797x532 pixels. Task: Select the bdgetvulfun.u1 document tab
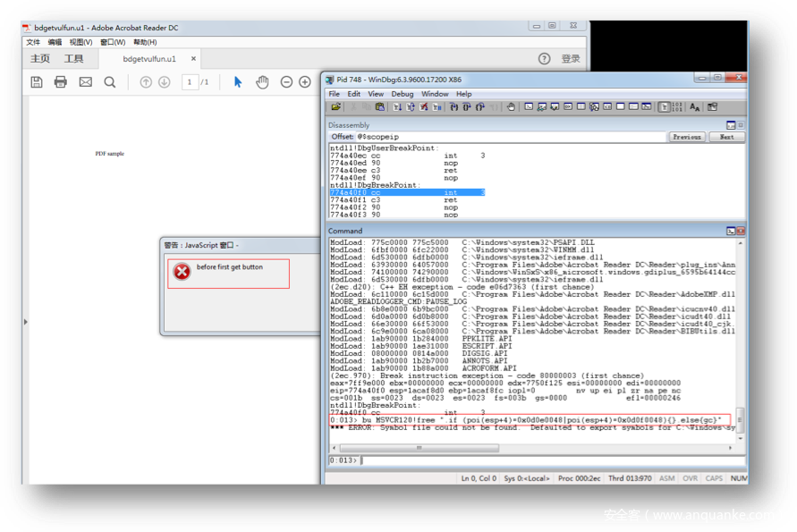pos(149,59)
